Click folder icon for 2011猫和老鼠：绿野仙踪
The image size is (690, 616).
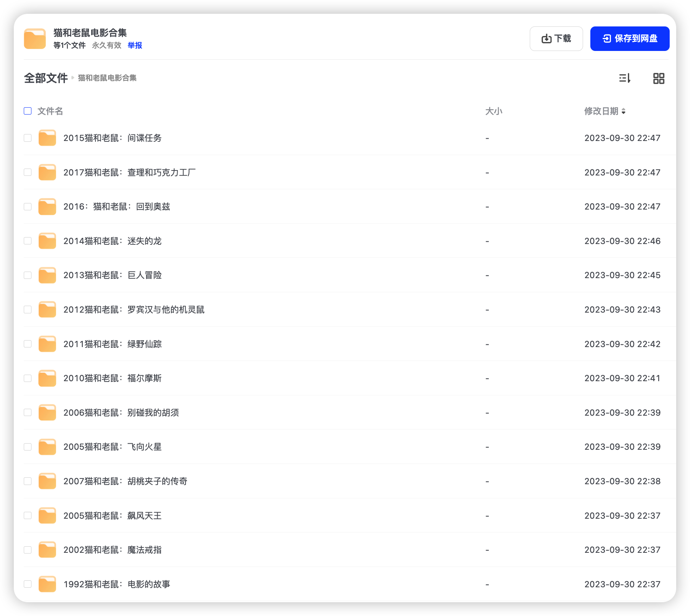[48, 344]
